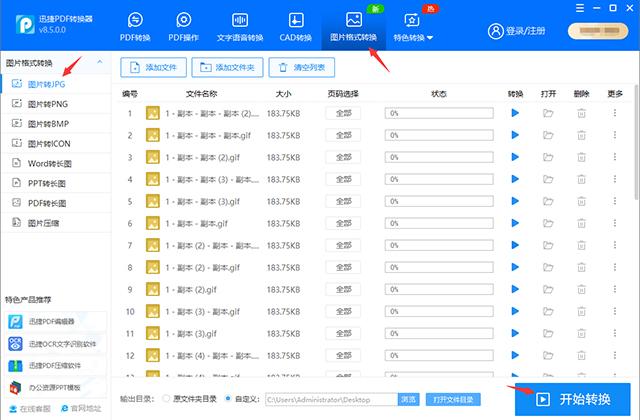The image size is (640, 420).
Task: Click the convert play icon for row 1
Action: click(515, 113)
